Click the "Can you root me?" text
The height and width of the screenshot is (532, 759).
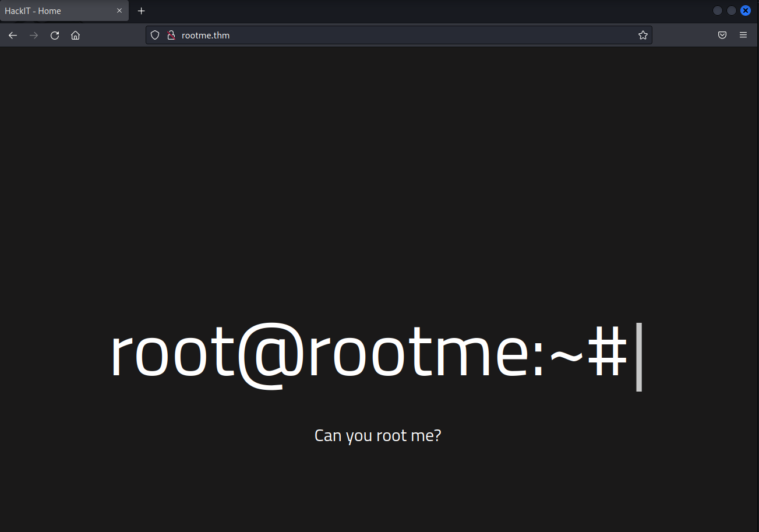point(377,435)
